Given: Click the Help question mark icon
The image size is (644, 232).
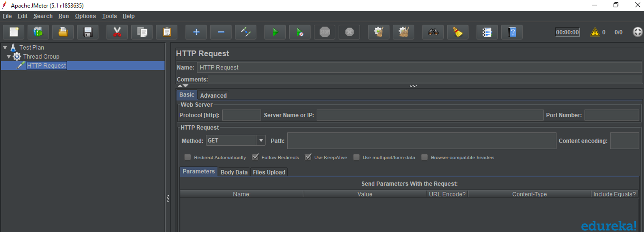Looking at the screenshot, I should [512, 32].
